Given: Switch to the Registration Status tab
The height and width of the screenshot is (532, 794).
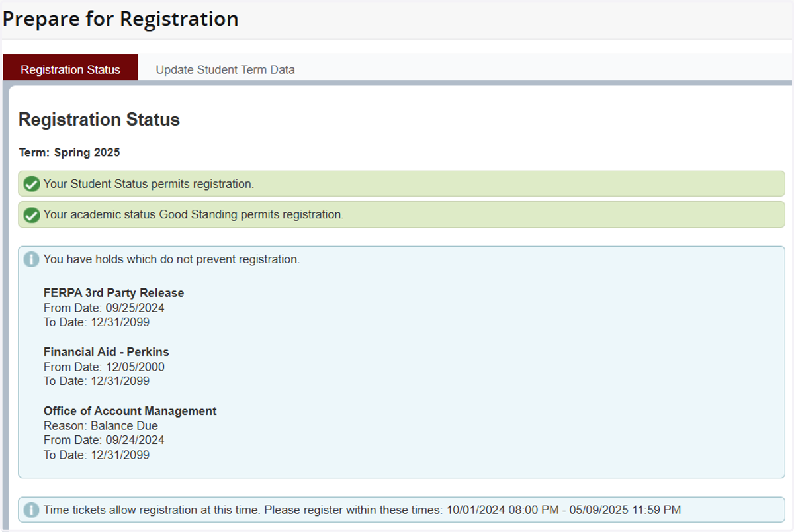Looking at the screenshot, I should point(71,69).
